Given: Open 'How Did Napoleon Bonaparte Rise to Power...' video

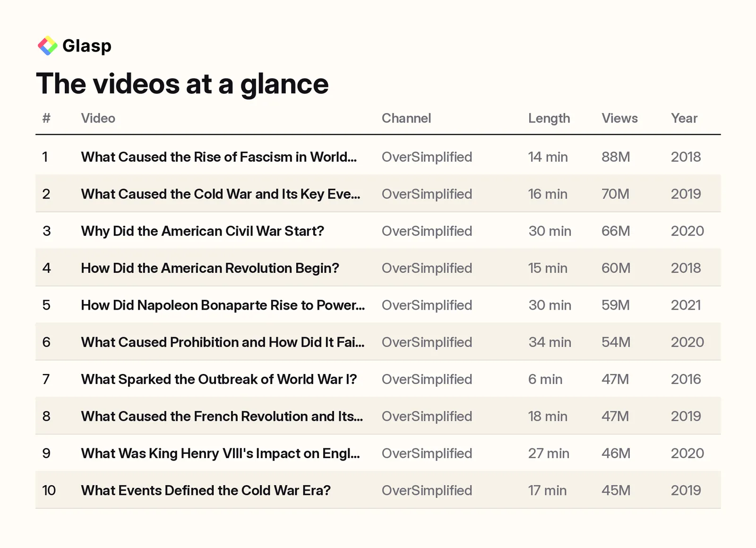Looking at the screenshot, I should (x=223, y=305).
